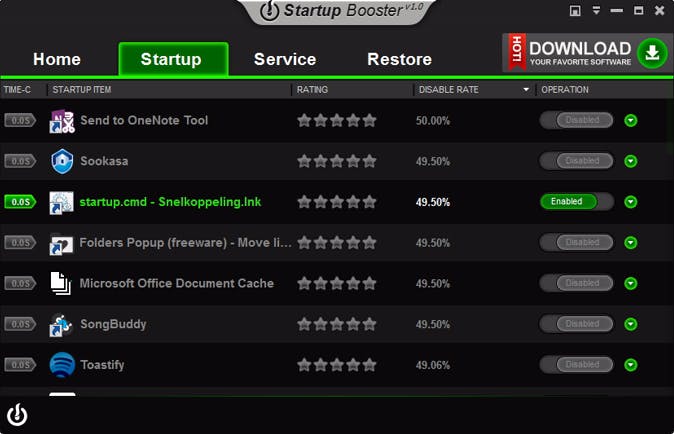
Task: Click the Toastify app icon
Action: pos(62,365)
